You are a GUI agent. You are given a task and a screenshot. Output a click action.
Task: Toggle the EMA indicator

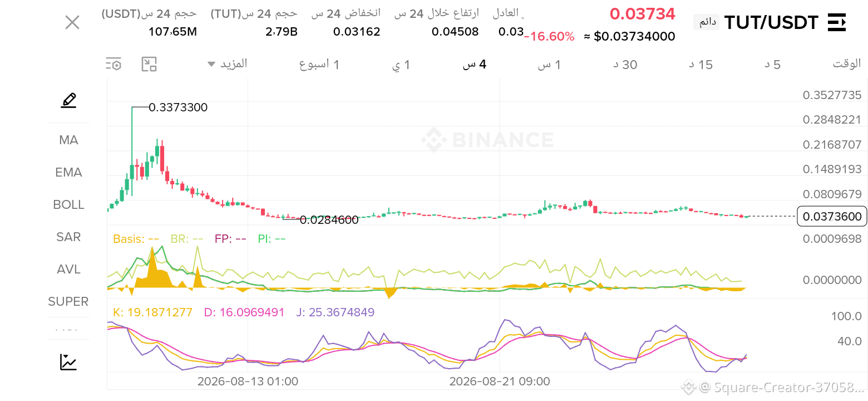pyautogui.click(x=68, y=172)
